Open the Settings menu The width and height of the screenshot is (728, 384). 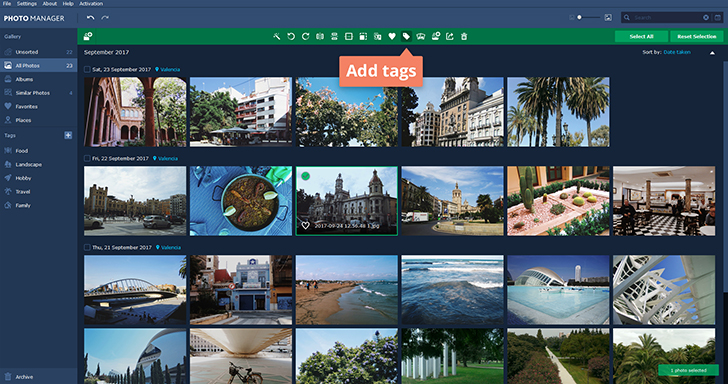tap(27, 4)
